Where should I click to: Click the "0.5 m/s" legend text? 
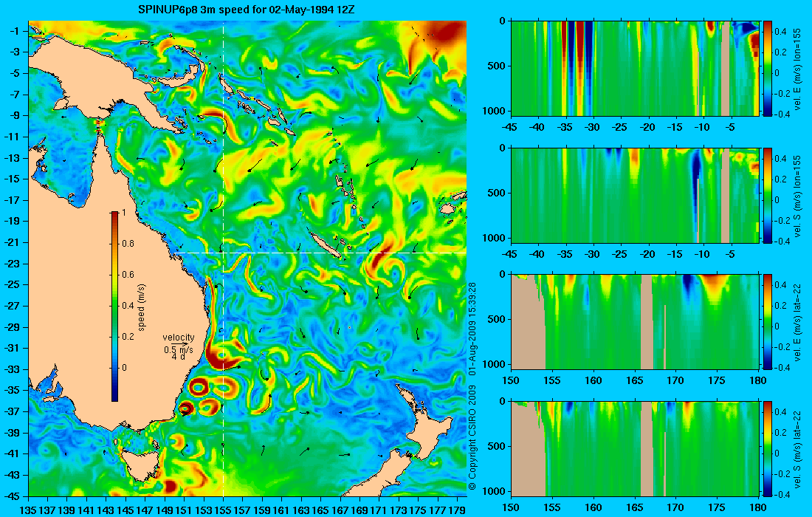[178, 349]
